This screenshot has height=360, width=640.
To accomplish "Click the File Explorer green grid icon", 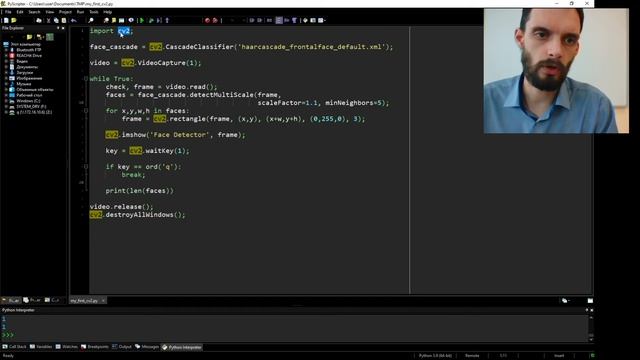I will click(50, 37).
